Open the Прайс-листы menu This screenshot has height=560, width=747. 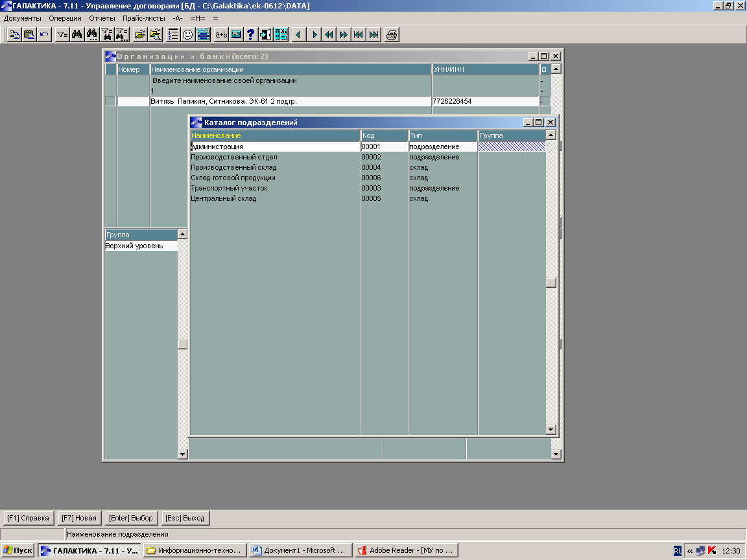coord(145,18)
